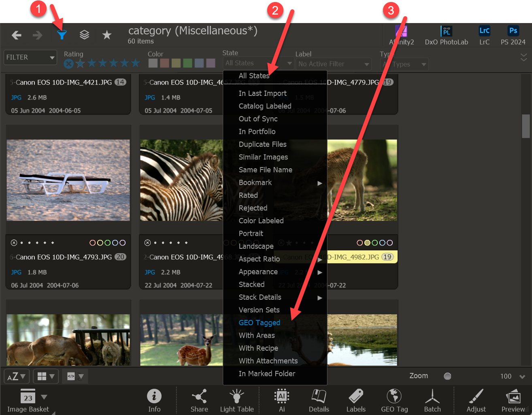The width and height of the screenshot is (532, 415).
Task: Toggle reject marker on IMG_4793 thumbnail
Action: (x=14, y=243)
